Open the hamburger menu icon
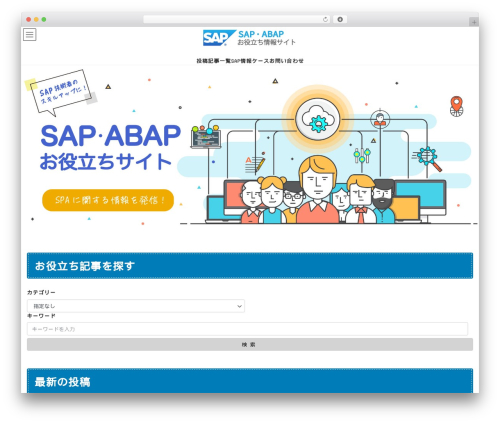This screenshot has height=423, width=500. [30, 34]
